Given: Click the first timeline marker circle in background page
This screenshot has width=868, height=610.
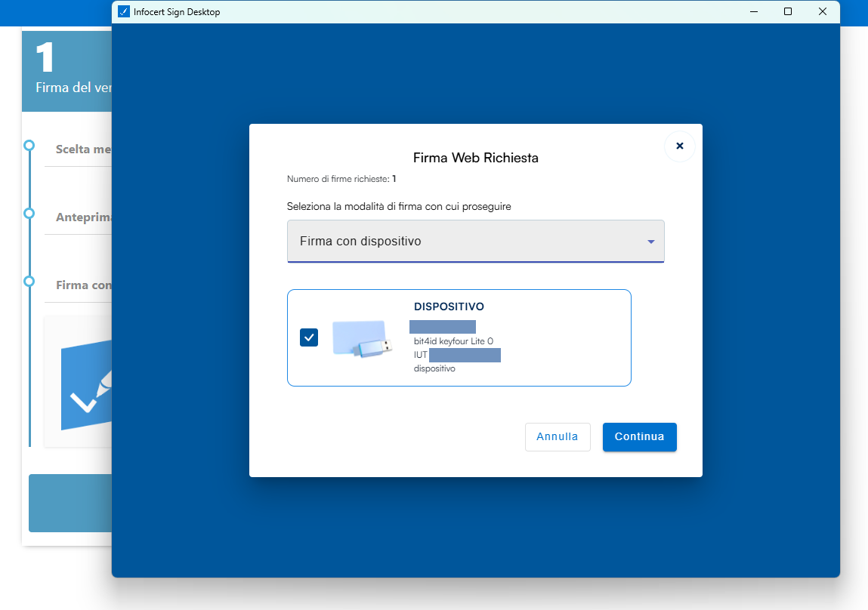Looking at the screenshot, I should 29,146.
